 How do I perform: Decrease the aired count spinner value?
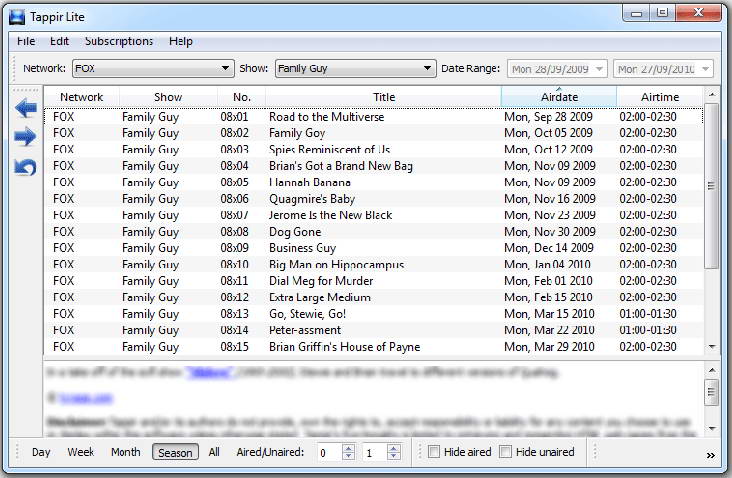click(x=348, y=456)
